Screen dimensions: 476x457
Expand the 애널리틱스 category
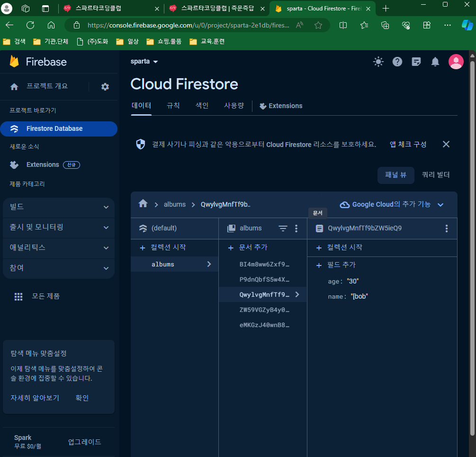click(x=59, y=247)
